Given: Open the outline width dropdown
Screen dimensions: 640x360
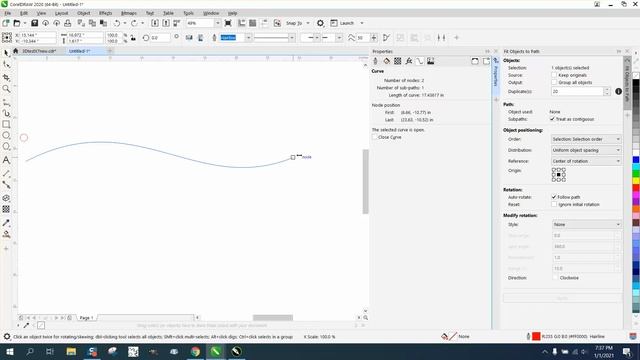Looking at the screenshot, I should [x=248, y=38].
